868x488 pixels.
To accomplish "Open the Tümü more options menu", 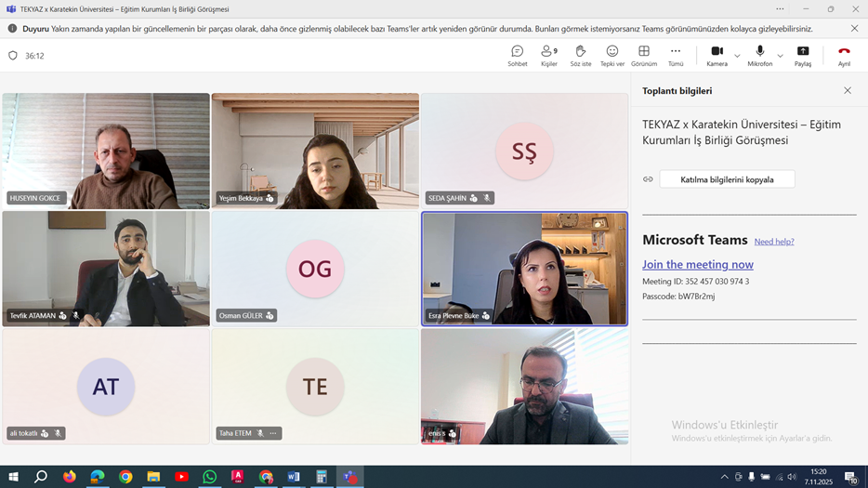I will pyautogui.click(x=676, y=55).
